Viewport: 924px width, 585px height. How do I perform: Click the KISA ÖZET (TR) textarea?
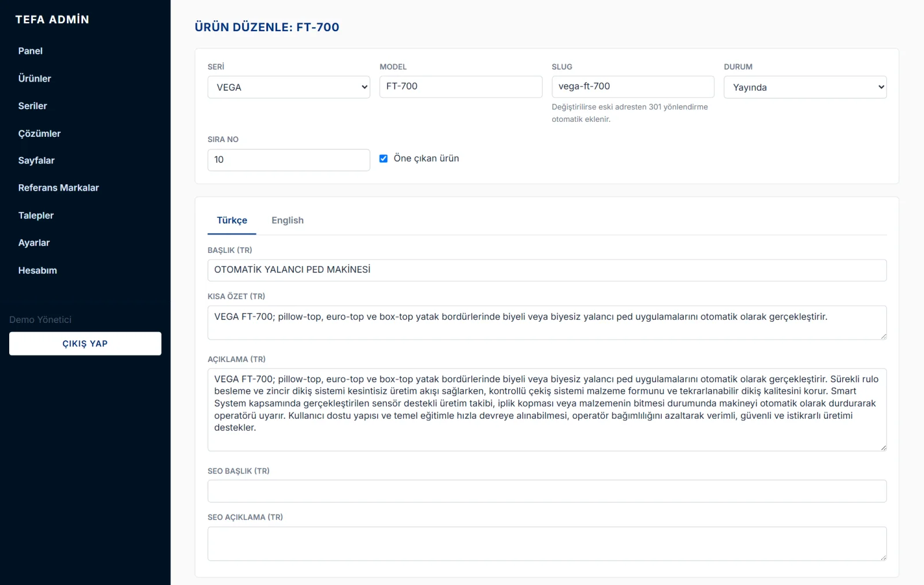pyautogui.click(x=547, y=323)
